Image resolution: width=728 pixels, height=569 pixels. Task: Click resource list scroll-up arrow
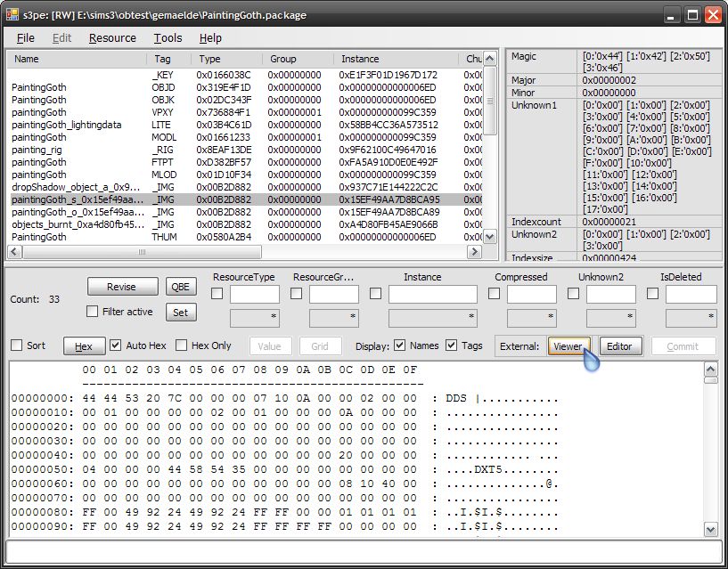[489, 58]
